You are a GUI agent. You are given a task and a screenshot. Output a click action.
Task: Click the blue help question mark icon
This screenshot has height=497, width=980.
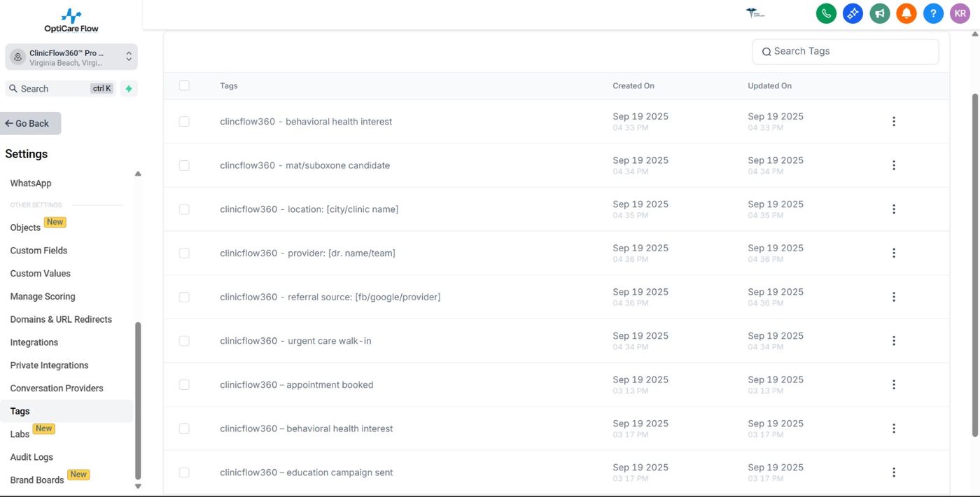point(933,13)
